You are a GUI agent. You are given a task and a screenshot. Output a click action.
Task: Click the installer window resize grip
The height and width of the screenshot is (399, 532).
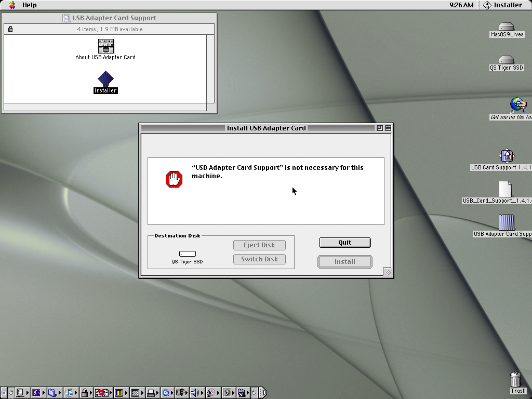(388, 272)
